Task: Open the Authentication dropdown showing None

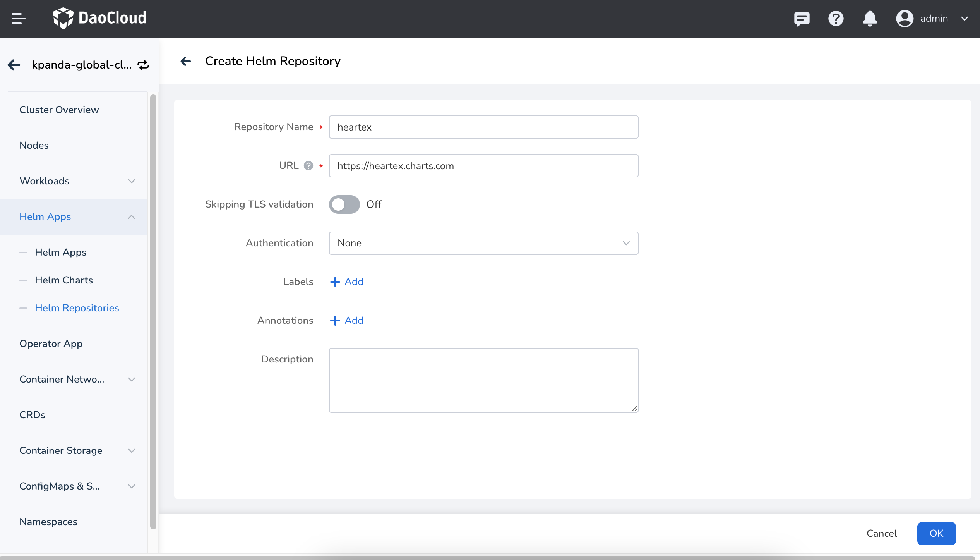Action: click(x=483, y=243)
